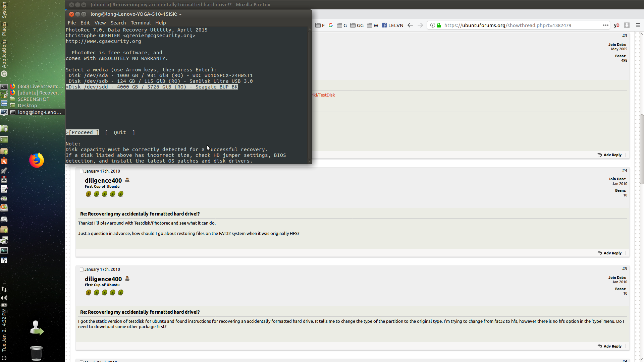The width and height of the screenshot is (644, 362).
Task: Open the Search menu in terminal
Action: [118, 23]
